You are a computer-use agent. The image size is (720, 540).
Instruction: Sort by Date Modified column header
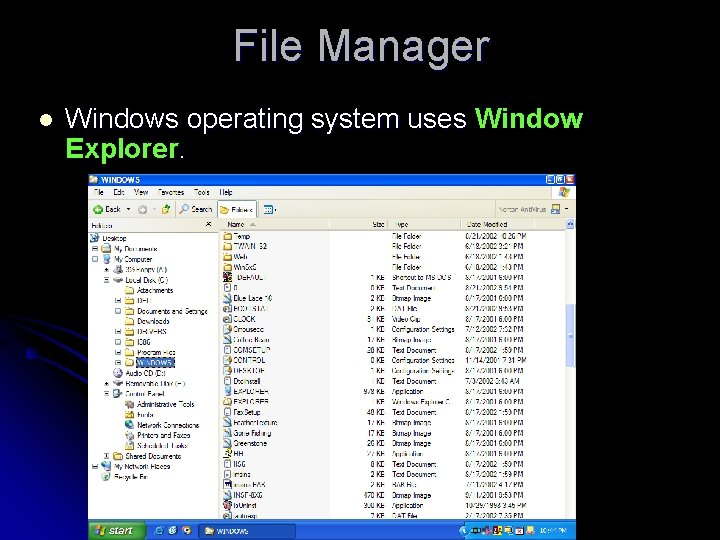(x=497, y=225)
